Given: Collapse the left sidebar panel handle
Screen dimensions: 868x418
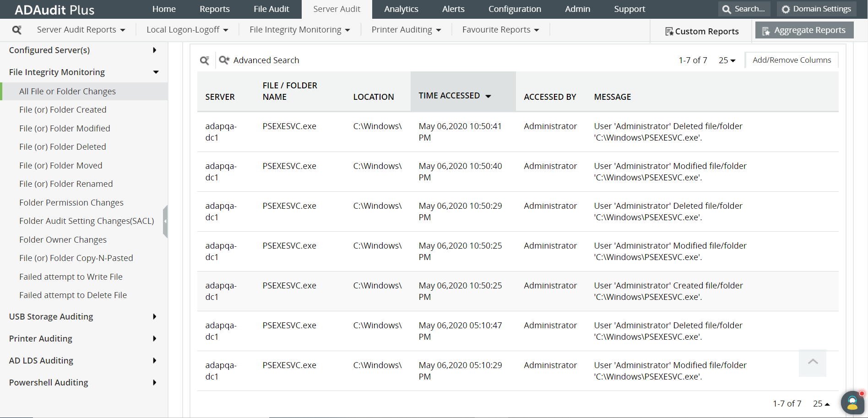Looking at the screenshot, I should [165, 222].
